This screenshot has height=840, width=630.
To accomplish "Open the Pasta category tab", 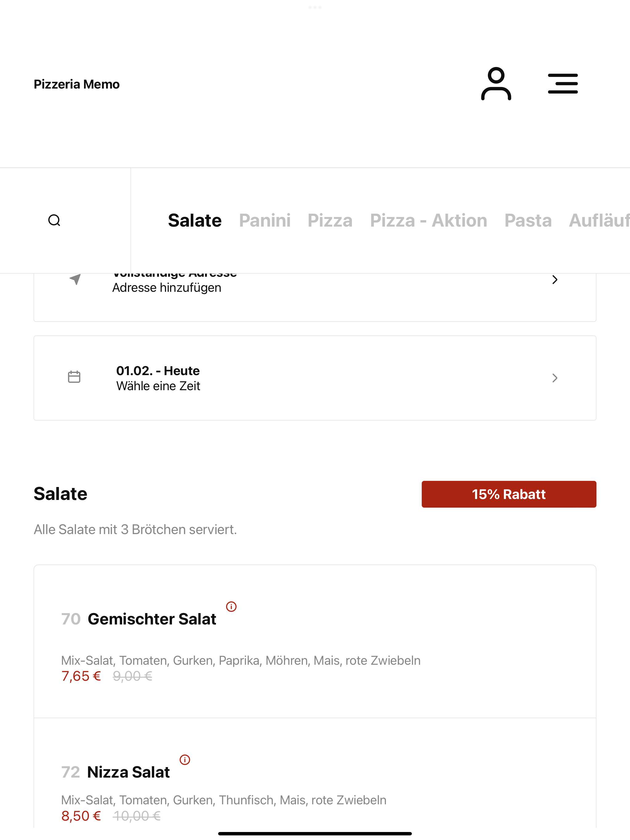I will (x=528, y=220).
